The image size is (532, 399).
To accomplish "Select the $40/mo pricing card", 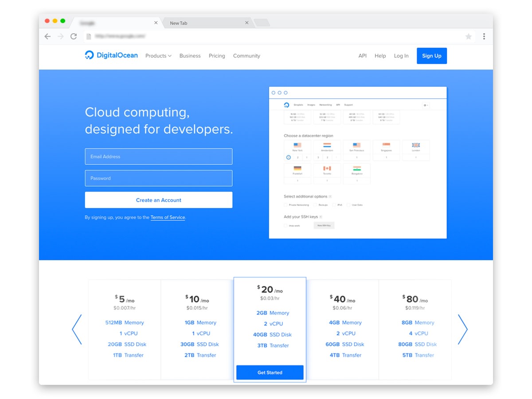I will (x=343, y=329).
